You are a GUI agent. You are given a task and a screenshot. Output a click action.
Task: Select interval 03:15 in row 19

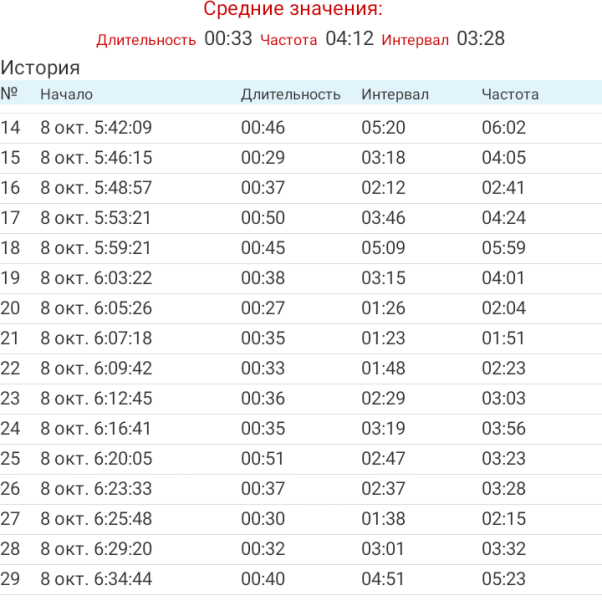383,278
